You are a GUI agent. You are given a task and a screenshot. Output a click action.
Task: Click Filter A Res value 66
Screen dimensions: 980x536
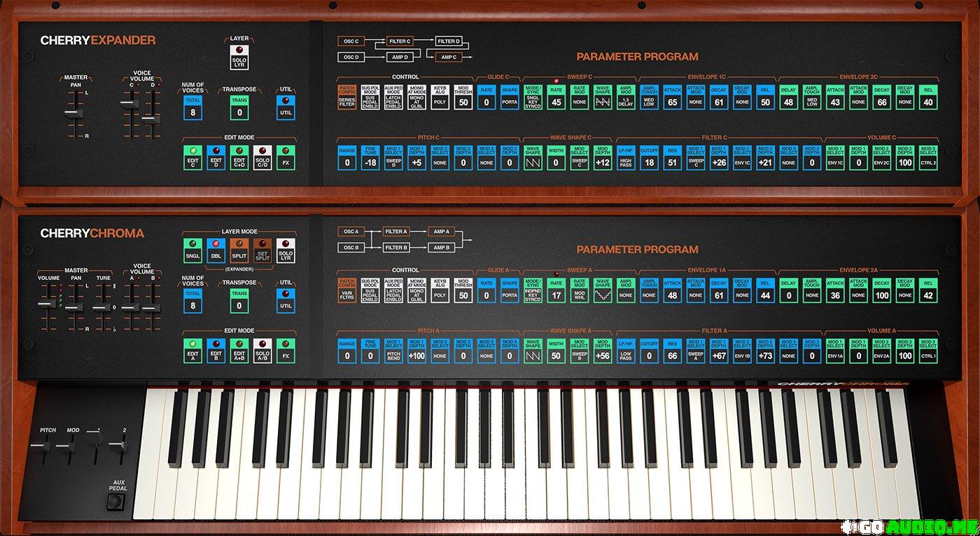tap(673, 351)
